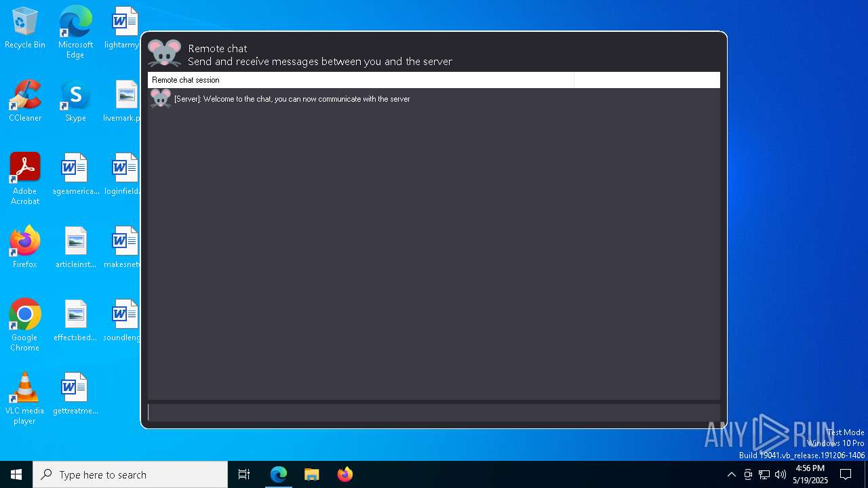This screenshot has height=488, width=868.
Task: Click the empty second column header
Action: tap(647, 80)
